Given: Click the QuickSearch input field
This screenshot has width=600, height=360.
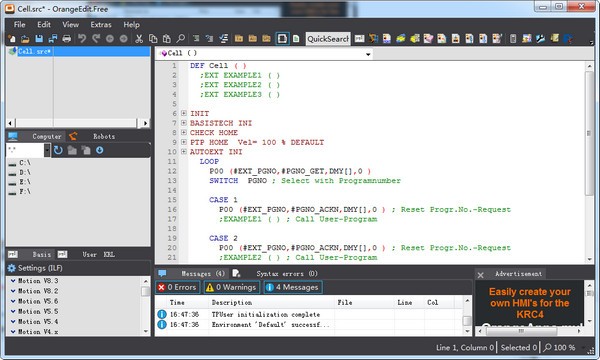Looking at the screenshot, I should [328, 39].
